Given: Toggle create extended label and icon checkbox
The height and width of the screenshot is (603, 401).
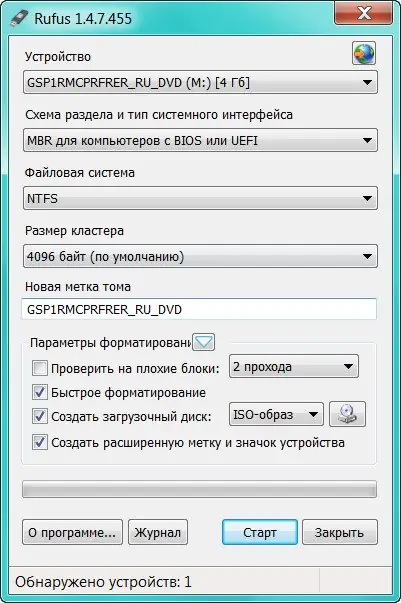Looking at the screenshot, I should (x=40, y=442).
